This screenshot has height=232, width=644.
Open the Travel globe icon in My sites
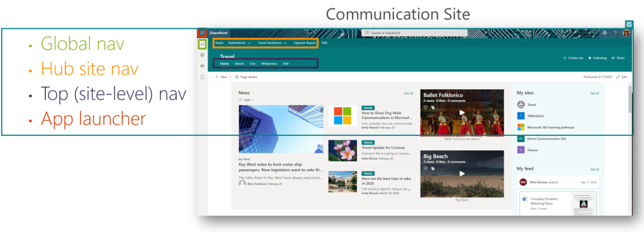521,104
